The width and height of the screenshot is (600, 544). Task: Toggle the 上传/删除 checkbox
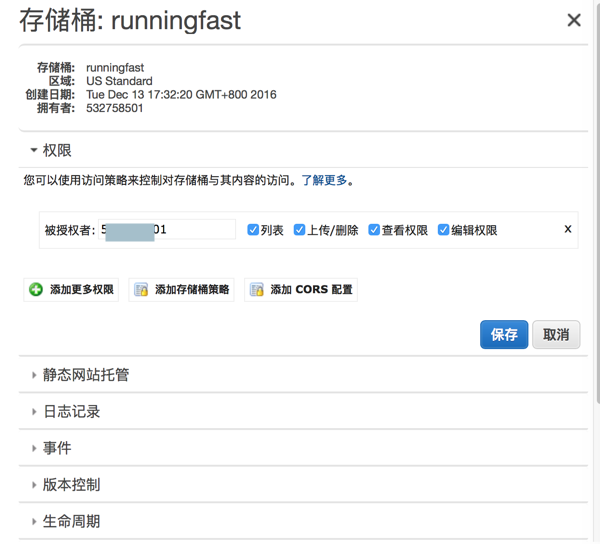[299, 230]
